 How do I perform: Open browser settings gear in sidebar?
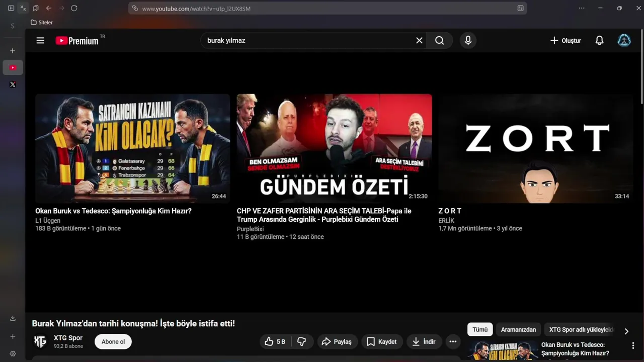point(13,354)
